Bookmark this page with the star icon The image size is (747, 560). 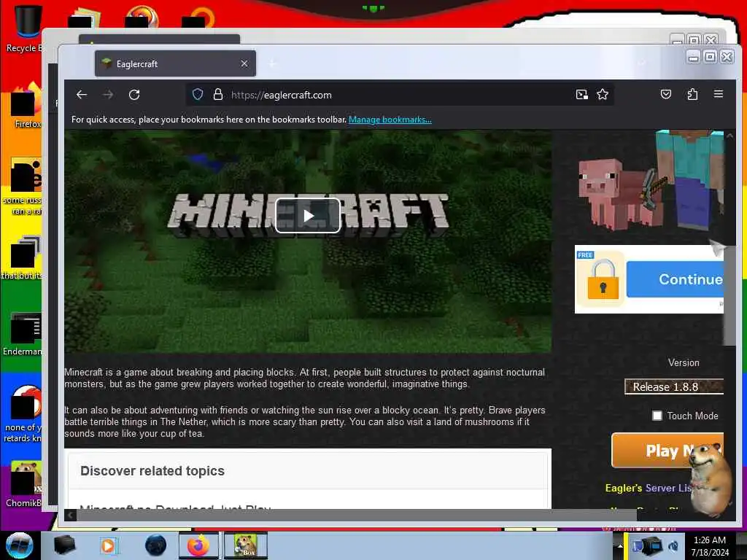[x=603, y=94]
